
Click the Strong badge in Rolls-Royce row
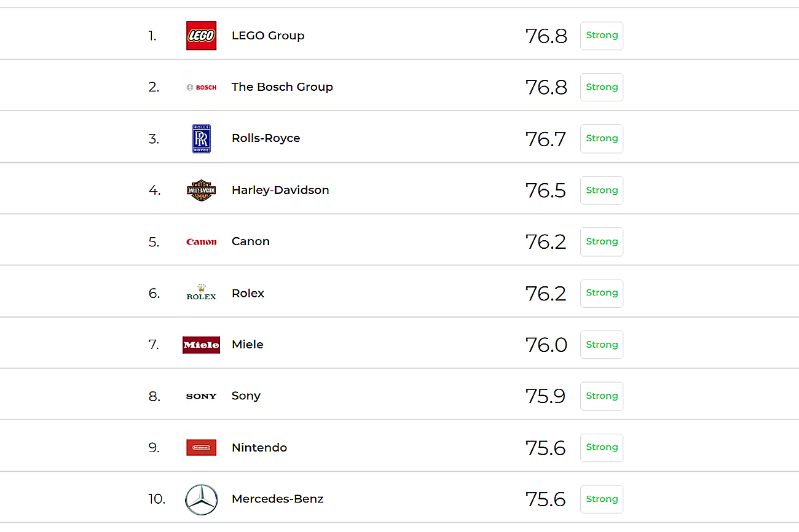602,138
